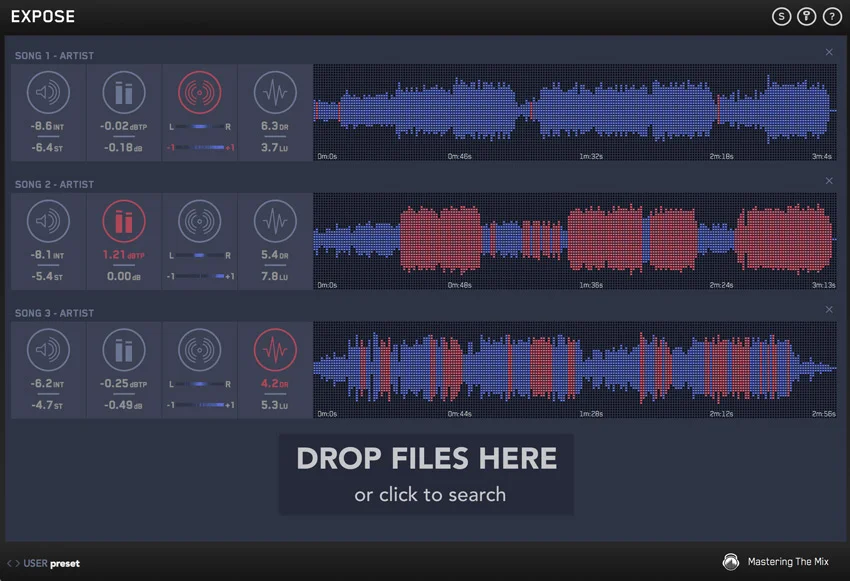Image resolution: width=850 pixels, height=581 pixels.
Task: Open the USER preset menu
Action: pos(51,564)
